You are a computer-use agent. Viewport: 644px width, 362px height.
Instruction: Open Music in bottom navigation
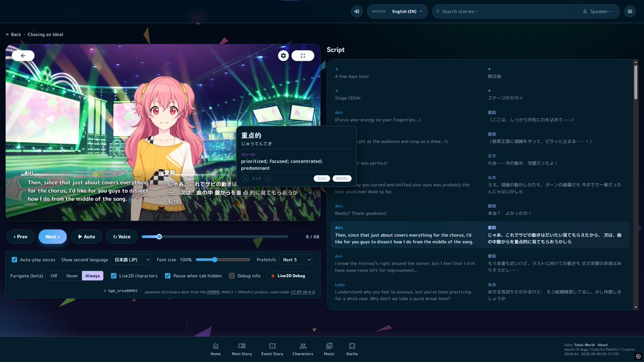point(329,349)
